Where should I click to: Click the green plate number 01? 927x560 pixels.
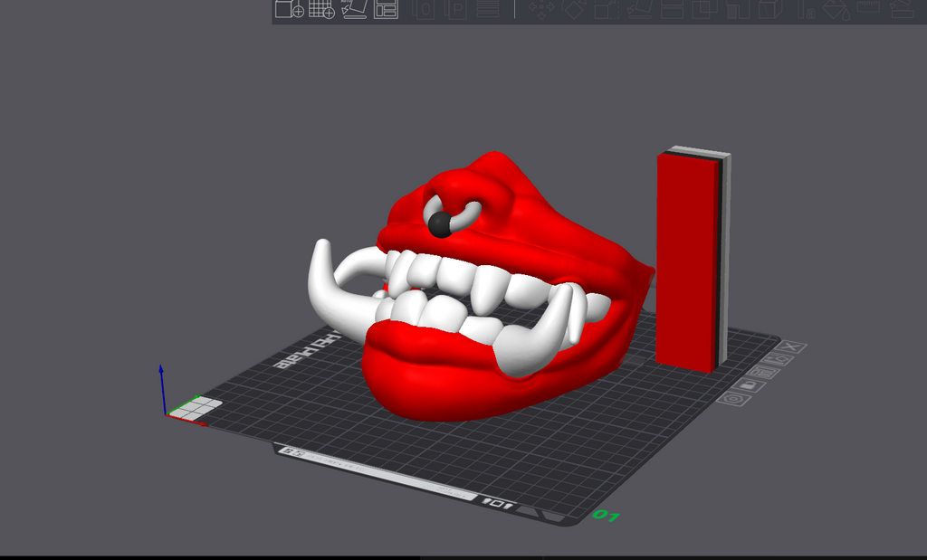[x=606, y=516]
